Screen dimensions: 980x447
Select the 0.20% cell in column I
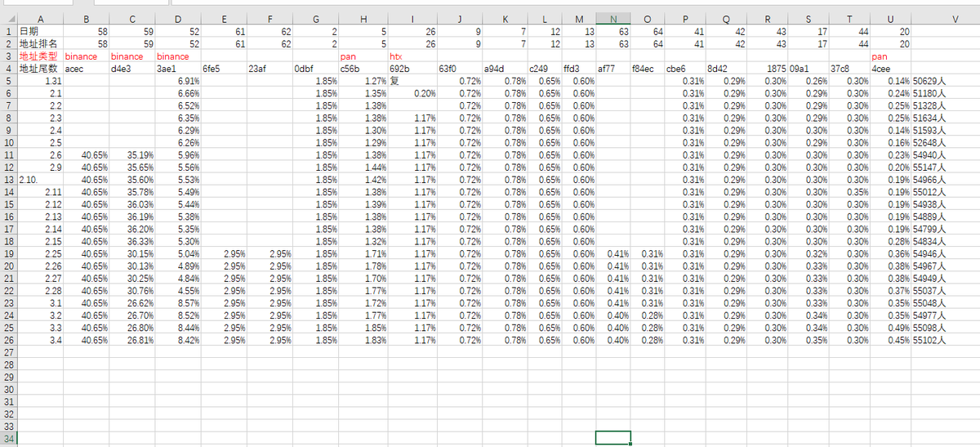[x=412, y=93]
